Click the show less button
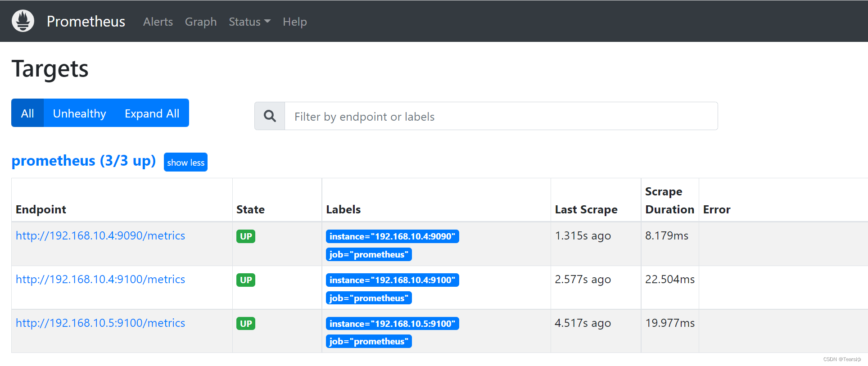Viewport: 868px width, 366px height. tap(185, 162)
